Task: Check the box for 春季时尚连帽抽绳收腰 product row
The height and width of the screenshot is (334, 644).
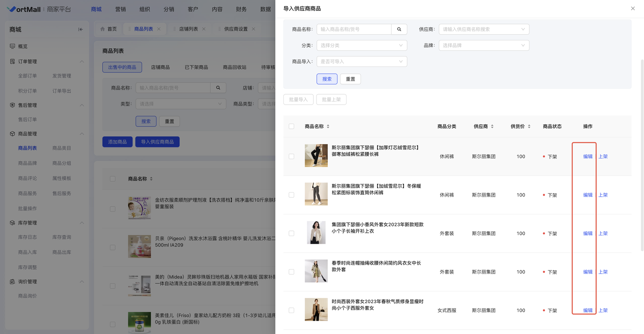Action: click(291, 272)
